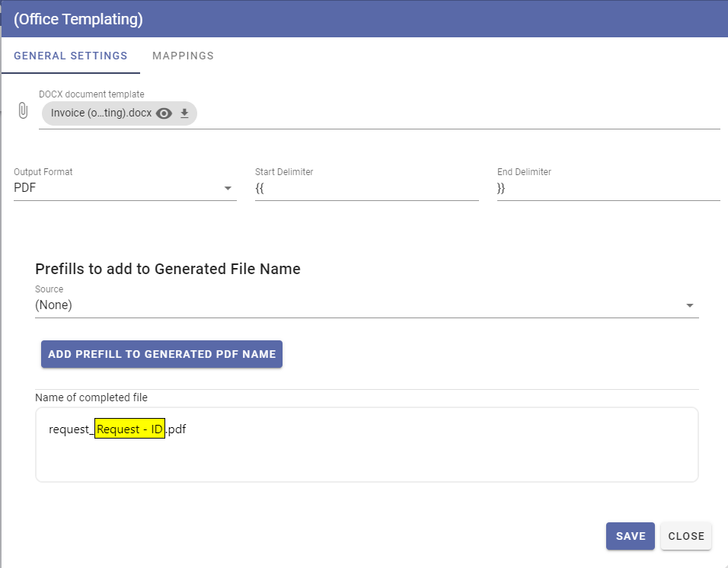Screen dimensions: 728x568
Task: Click the request_ prefix text in filename
Action: pos(71,429)
